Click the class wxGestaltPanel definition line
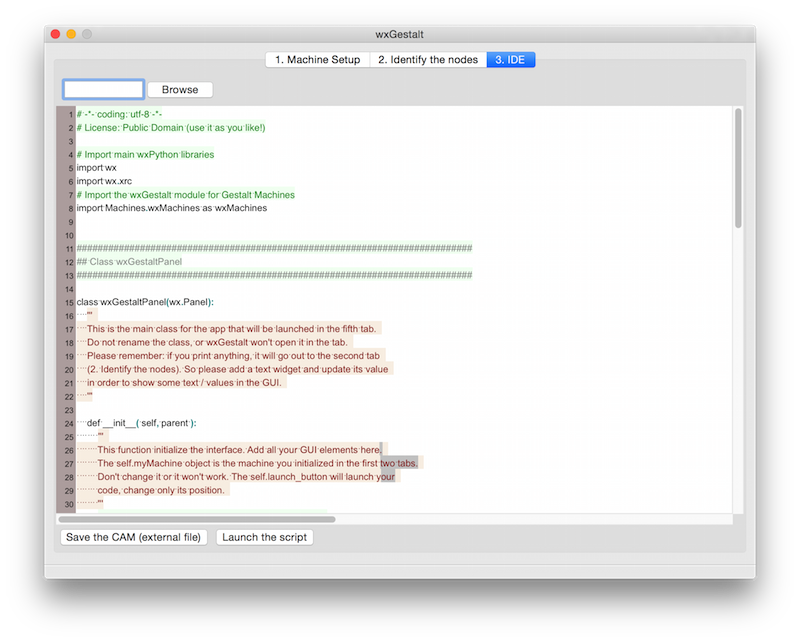The image size is (800, 642). pyautogui.click(x=145, y=302)
